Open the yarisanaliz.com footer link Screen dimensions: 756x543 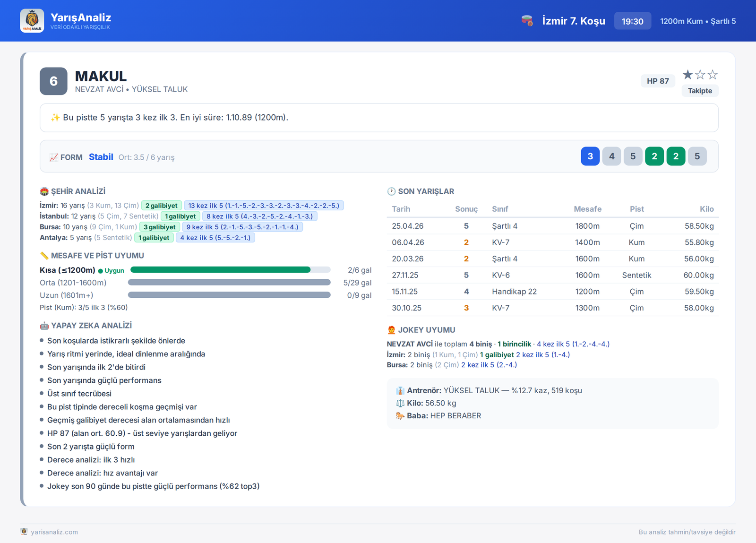point(54,532)
